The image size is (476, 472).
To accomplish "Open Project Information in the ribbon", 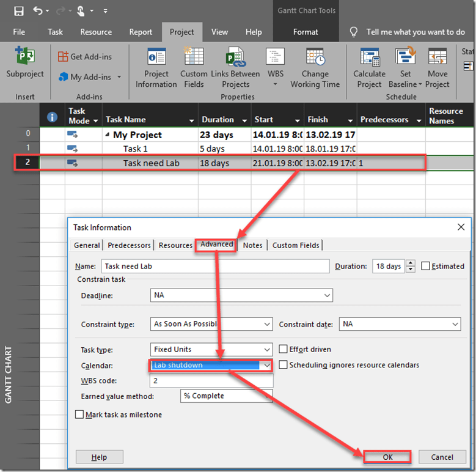I will 156,67.
